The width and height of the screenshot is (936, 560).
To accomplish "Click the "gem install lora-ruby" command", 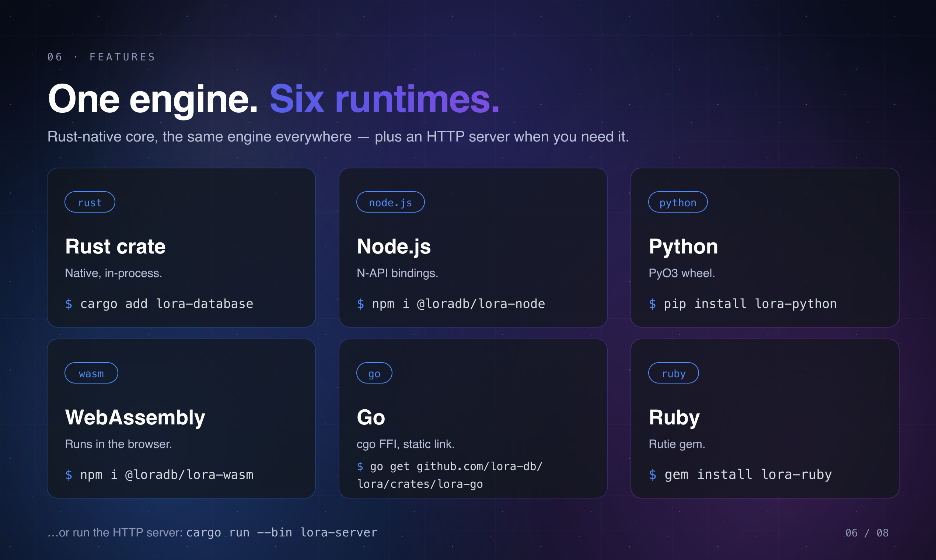I will 748,475.
